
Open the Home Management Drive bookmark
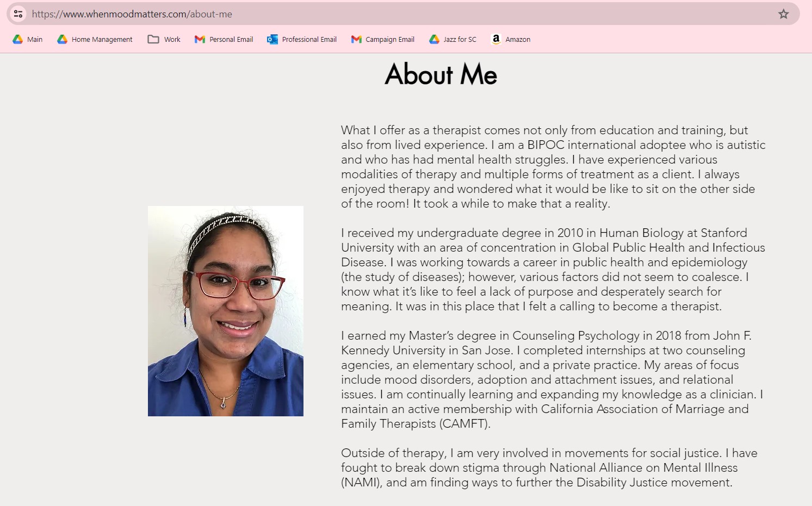95,39
